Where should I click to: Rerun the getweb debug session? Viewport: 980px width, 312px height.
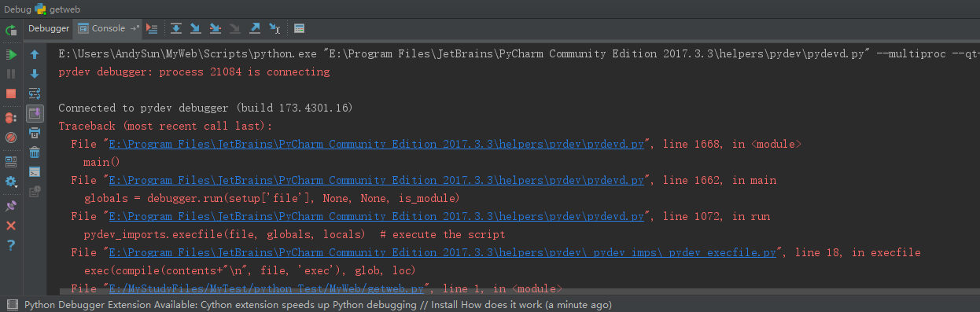click(x=11, y=31)
